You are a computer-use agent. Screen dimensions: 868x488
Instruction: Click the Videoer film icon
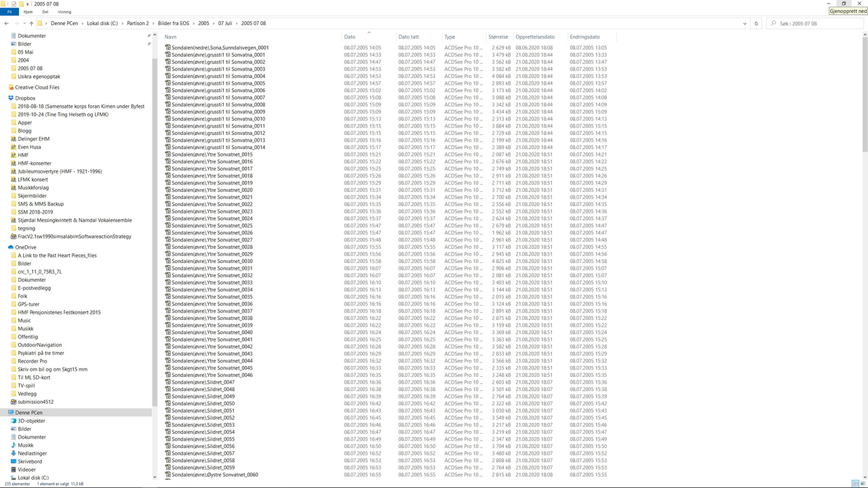[14, 470]
